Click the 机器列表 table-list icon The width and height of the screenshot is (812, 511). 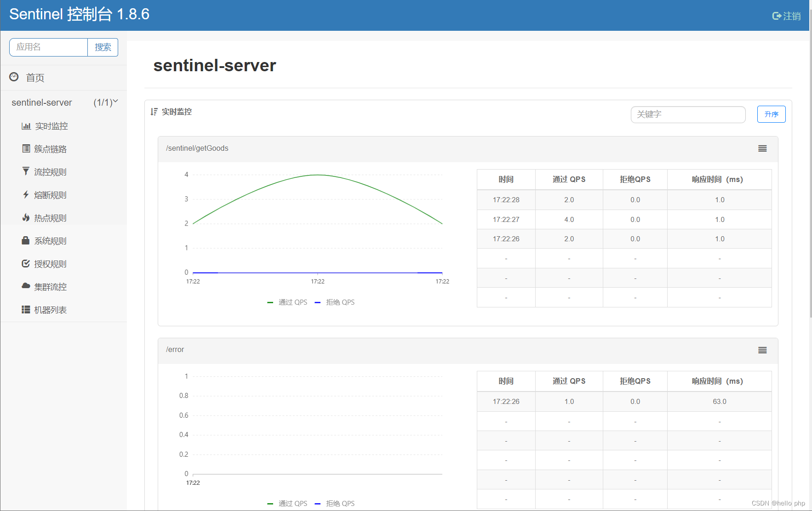[26, 309]
